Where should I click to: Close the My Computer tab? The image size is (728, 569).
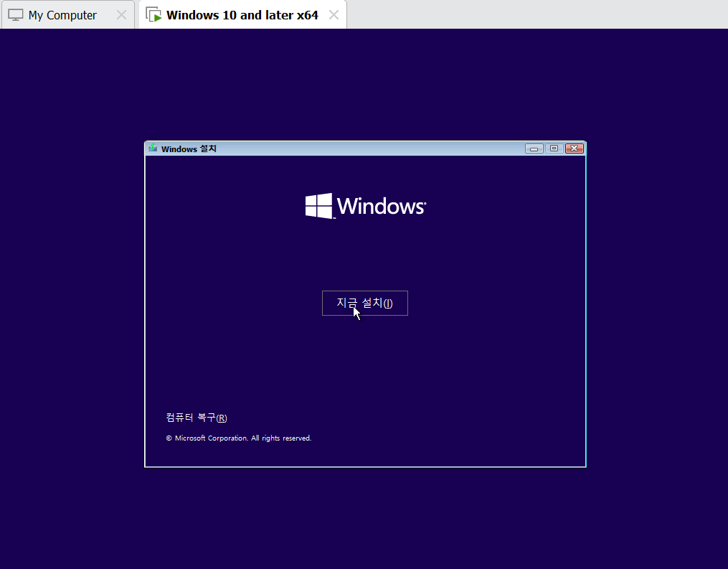(121, 15)
